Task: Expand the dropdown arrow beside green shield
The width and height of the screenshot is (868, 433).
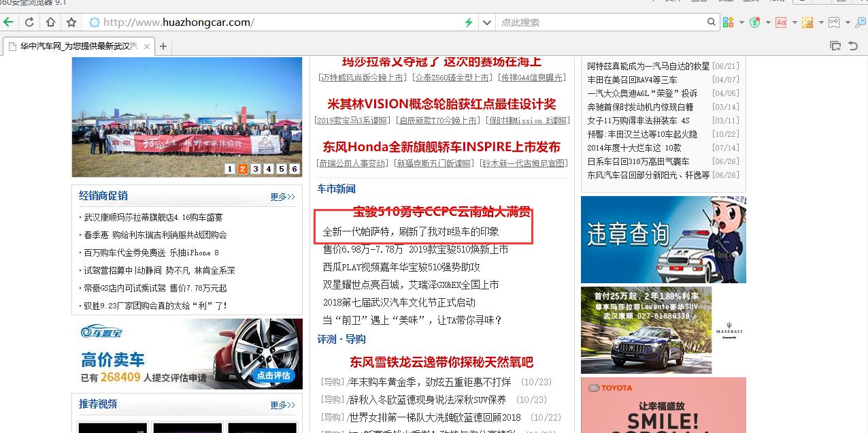Action: pos(768,22)
